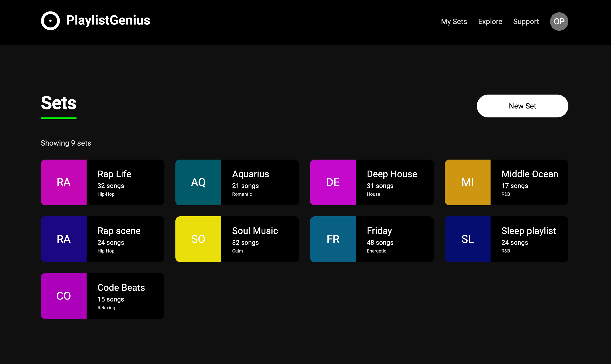The width and height of the screenshot is (611, 364).
Task: Open the Support nav link
Action: click(x=526, y=22)
